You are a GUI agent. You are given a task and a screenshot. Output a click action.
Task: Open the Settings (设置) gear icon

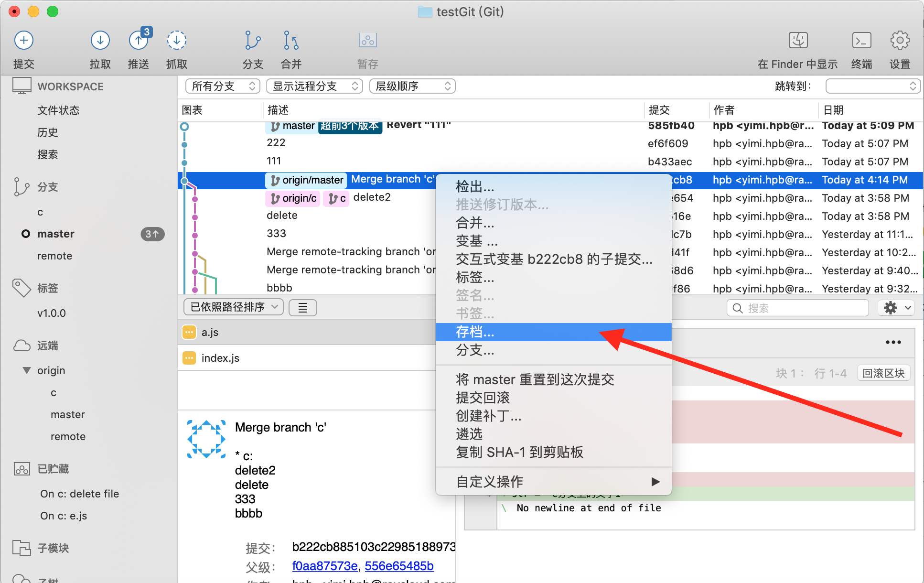pyautogui.click(x=900, y=41)
